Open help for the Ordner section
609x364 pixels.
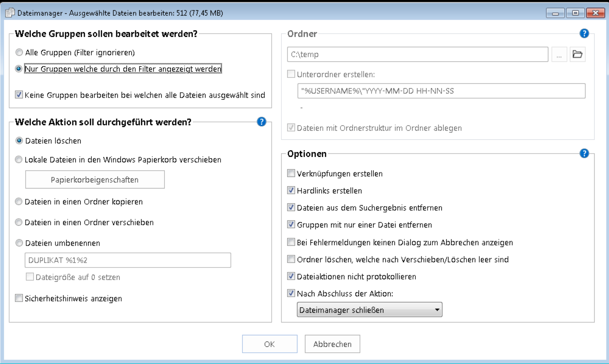tap(584, 33)
